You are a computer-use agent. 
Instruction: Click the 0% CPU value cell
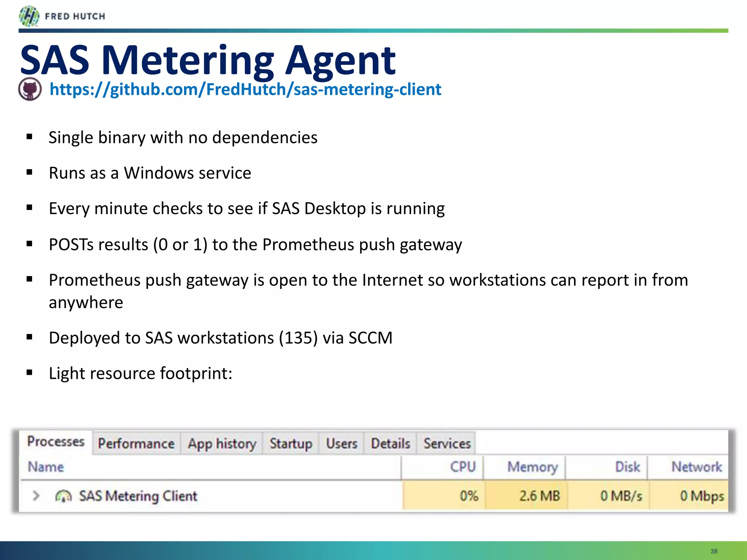pyautogui.click(x=444, y=496)
